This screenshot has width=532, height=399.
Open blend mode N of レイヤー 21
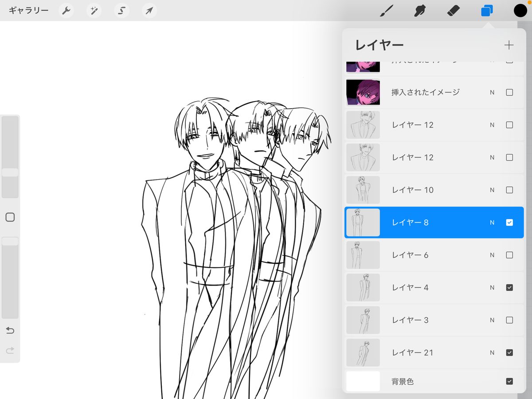(492, 353)
